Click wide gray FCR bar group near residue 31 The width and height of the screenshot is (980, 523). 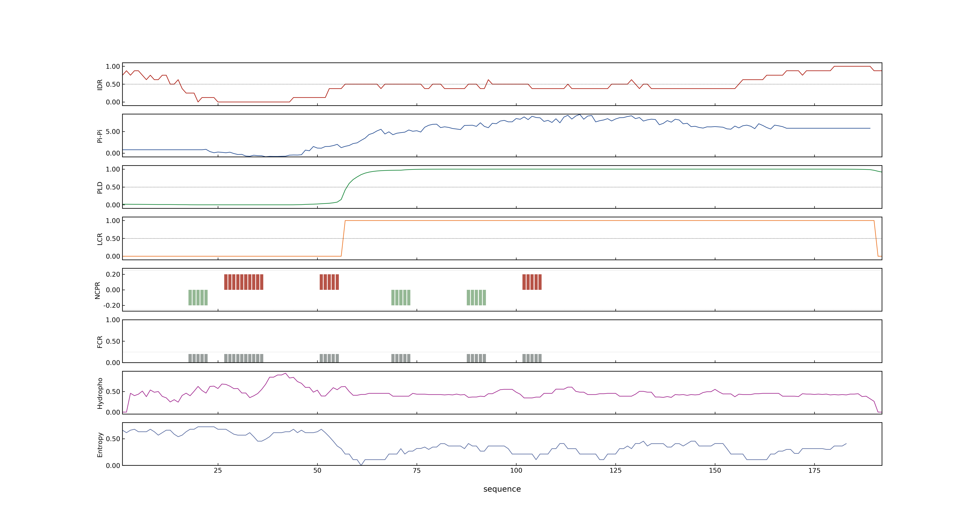point(244,358)
